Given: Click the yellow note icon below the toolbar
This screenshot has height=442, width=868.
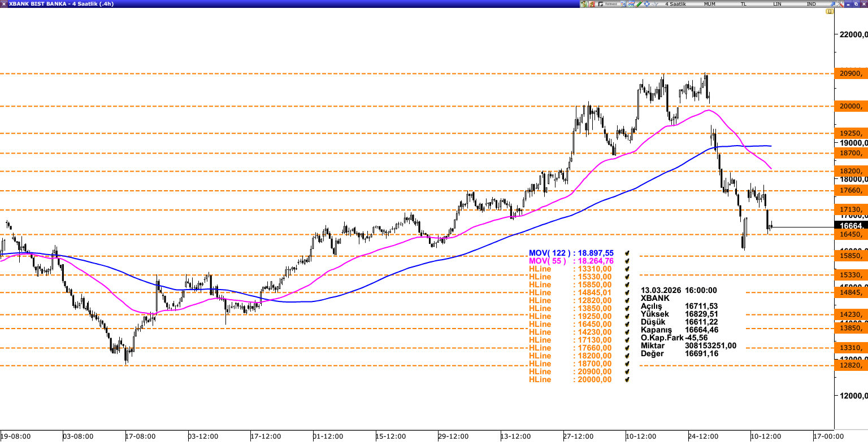Looking at the screenshot, I should tap(830, 11).
